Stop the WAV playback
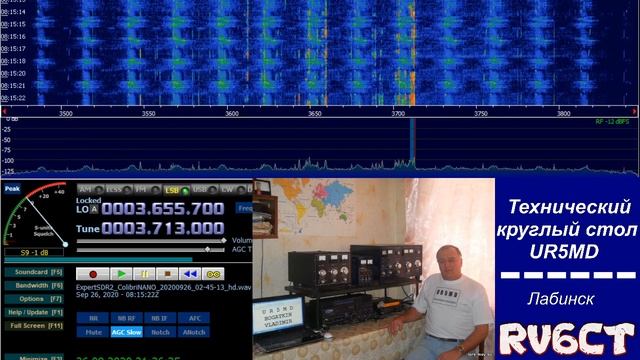The width and height of the screenshot is (640, 360). 167,274
